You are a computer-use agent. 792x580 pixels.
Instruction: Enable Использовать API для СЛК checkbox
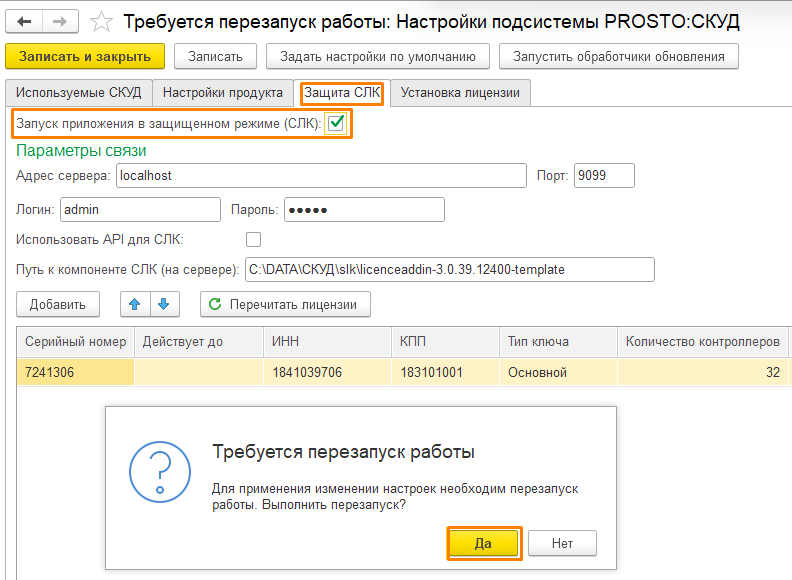(253, 239)
